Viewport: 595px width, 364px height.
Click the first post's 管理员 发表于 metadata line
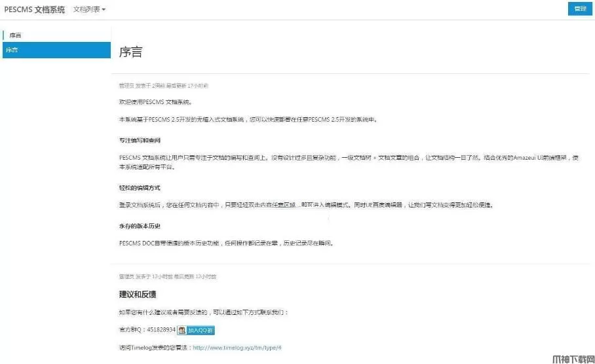tap(164, 86)
